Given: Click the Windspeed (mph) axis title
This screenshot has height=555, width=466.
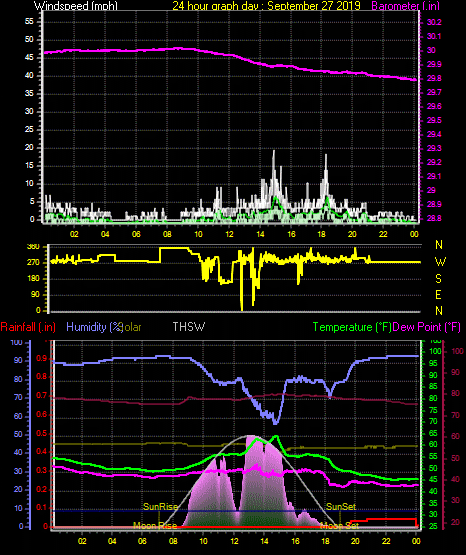Looking at the screenshot, I should click(x=75, y=6).
